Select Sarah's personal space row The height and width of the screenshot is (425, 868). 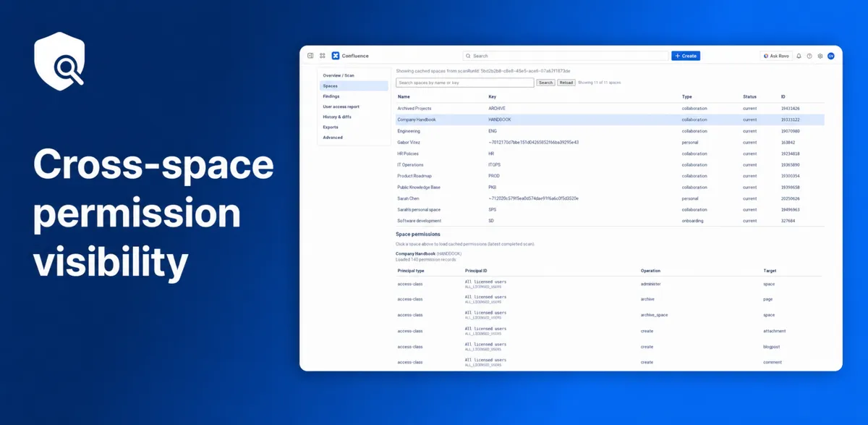(610, 209)
